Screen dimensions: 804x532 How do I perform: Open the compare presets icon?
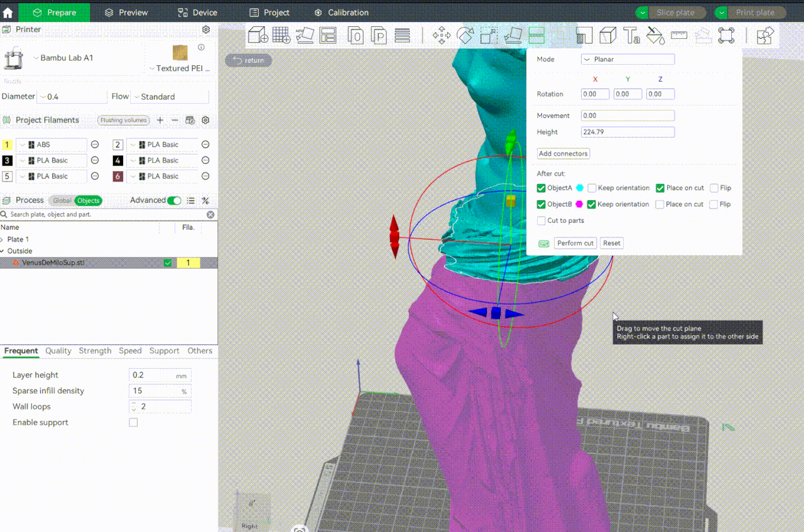point(205,200)
